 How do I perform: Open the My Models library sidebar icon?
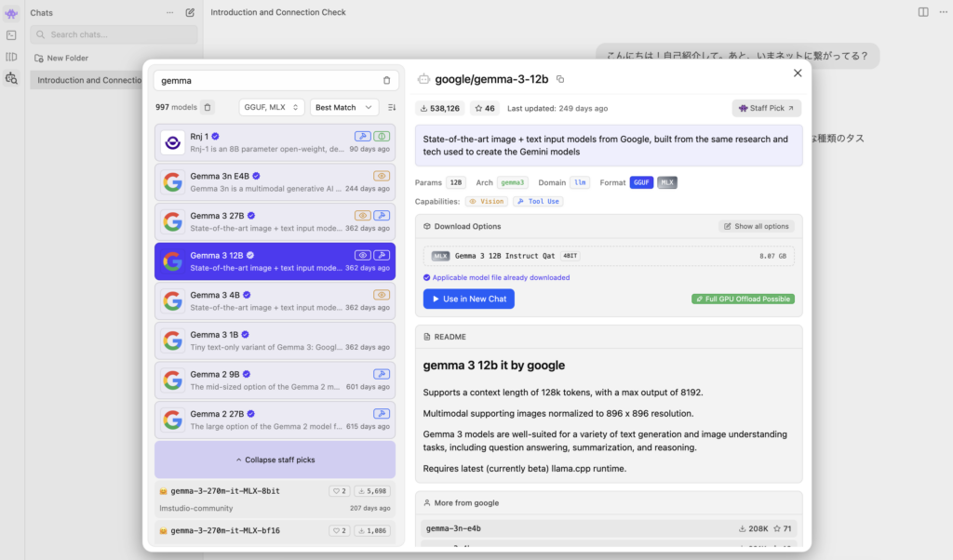(11, 57)
